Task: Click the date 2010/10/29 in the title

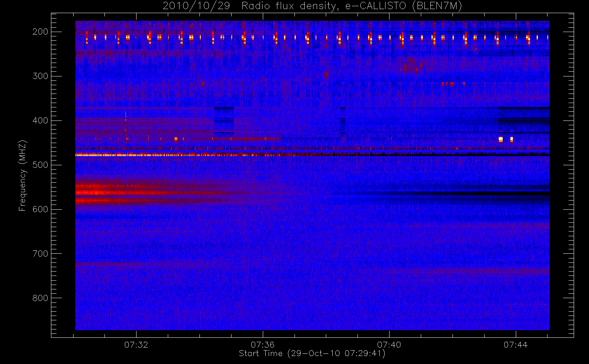Action: (x=196, y=6)
